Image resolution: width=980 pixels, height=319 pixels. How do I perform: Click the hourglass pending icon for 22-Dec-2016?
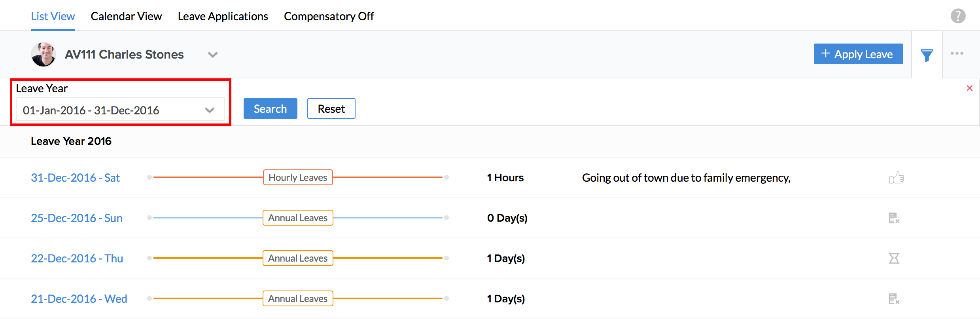tap(894, 258)
